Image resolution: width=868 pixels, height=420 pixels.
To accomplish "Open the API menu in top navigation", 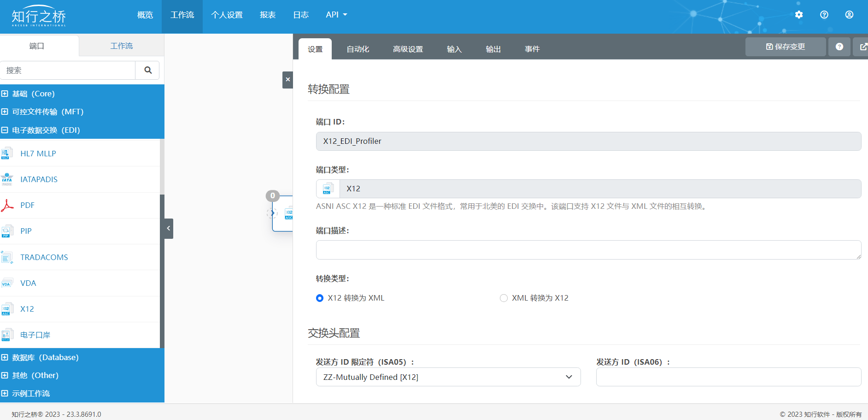I will click(x=336, y=15).
